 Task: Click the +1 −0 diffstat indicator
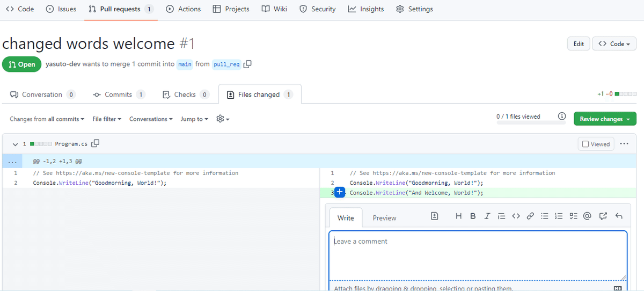tap(617, 94)
